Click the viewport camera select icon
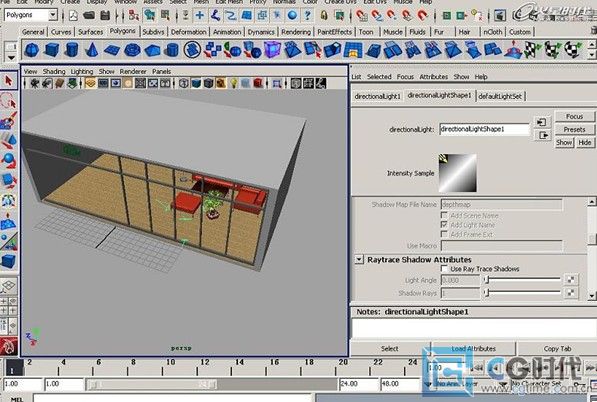Image resolution: width=597 pixels, height=402 pixels. click(x=35, y=83)
